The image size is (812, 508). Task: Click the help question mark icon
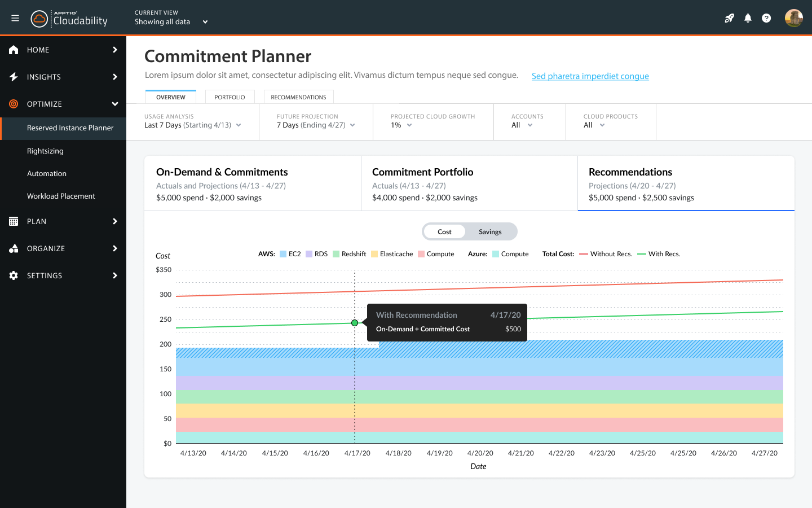[766, 18]
